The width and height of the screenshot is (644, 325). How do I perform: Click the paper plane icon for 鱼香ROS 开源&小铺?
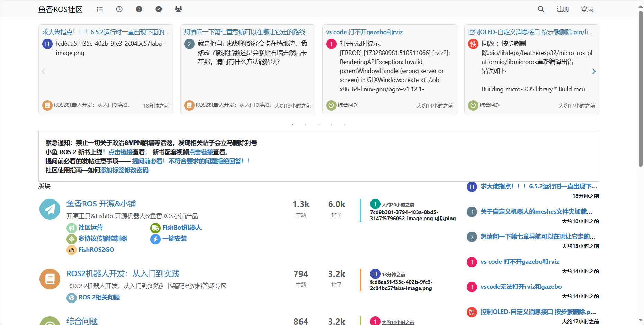click(x=50, y=209)
